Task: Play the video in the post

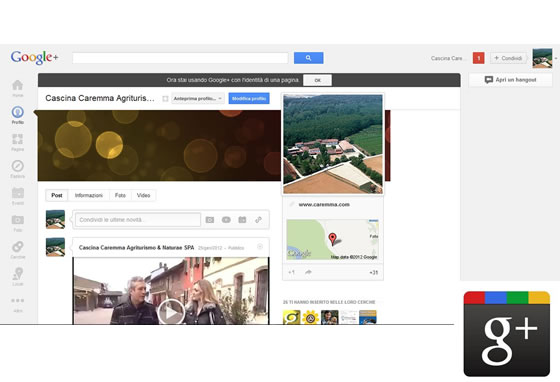Action: click(x=171, y=312)
